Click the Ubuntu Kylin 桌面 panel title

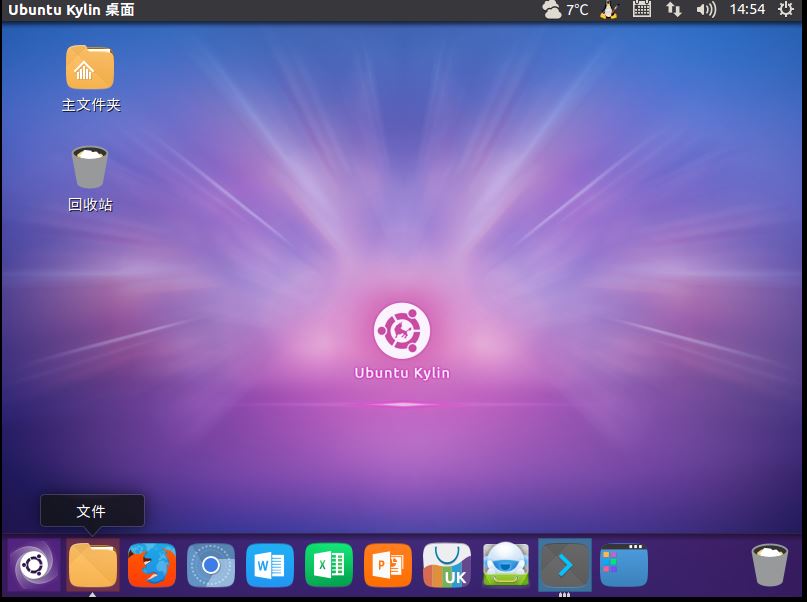point(71,10)
